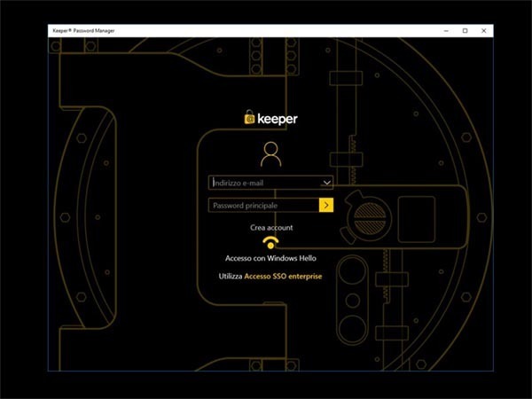Image resolution: width=532 pixels, height=399 pixels.
Task: Expand the e-mail address dropdown chevron
Action: pyautogui.click(x=326, y=183)
